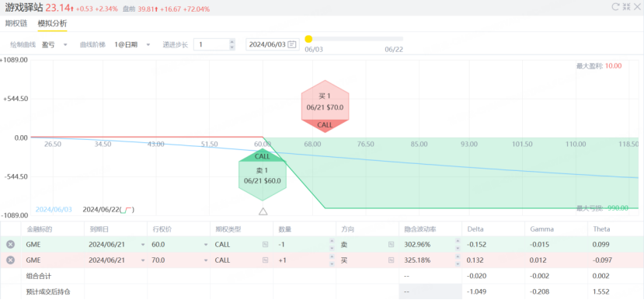Screen dimensions: 644x300
Task: Click the sell 1 06/21 $60.0 CALL hexagon
Action: 263,175
